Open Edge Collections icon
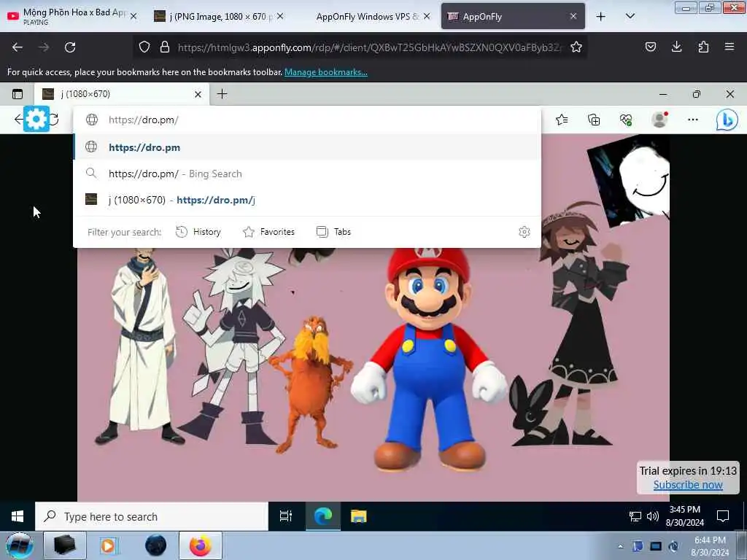 click(x=594, y=120)
